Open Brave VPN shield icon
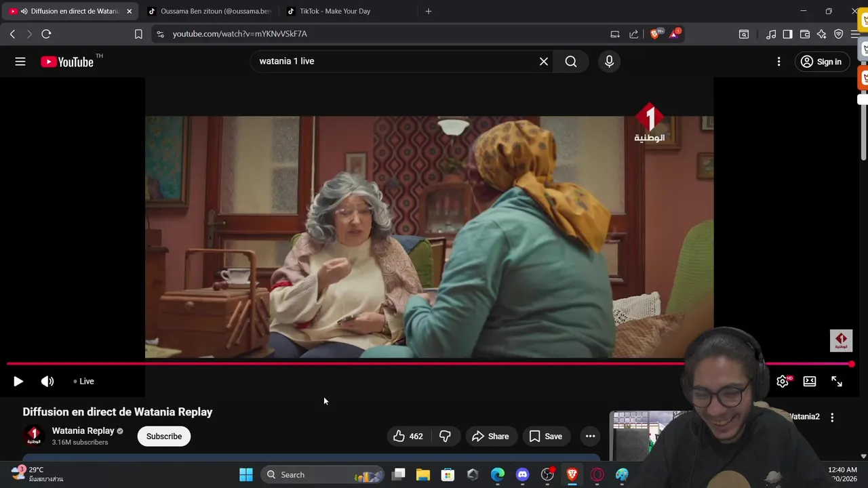 (x=839, y=34)
